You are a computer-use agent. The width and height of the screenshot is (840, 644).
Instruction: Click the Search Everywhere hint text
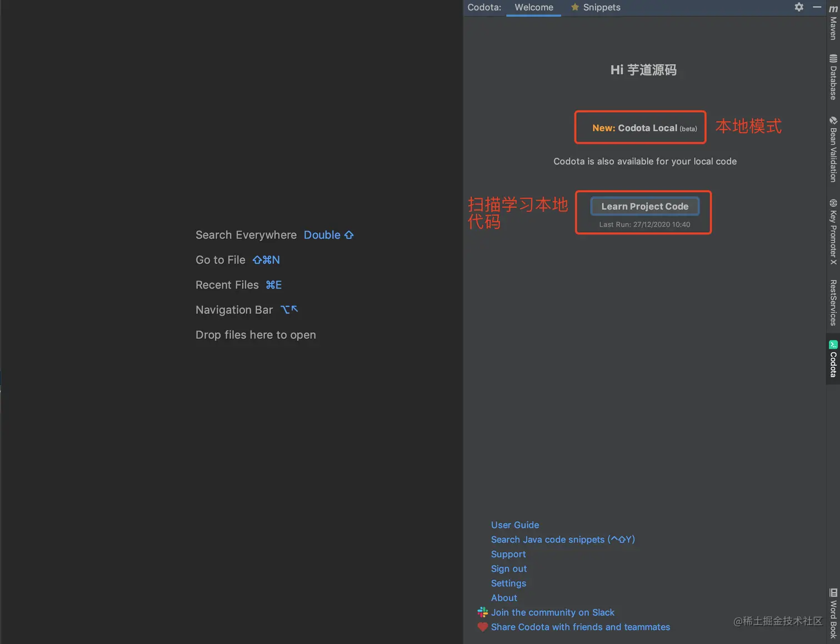[246, 235]
